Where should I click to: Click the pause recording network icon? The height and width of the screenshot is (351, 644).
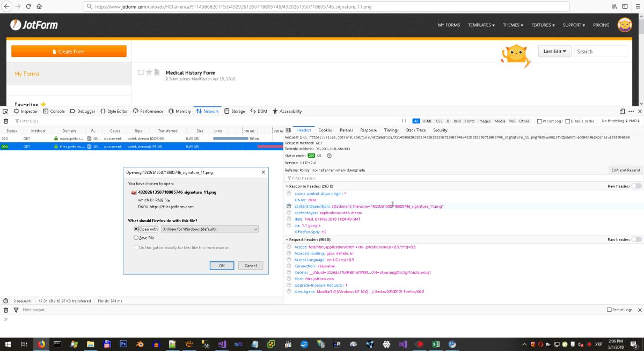pyautogui.click(x=404, y=121)
